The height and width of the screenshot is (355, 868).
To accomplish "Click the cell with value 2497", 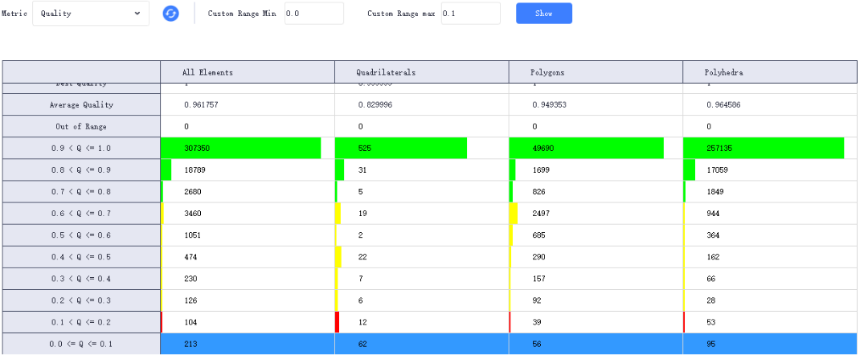I will click(596, 214).
